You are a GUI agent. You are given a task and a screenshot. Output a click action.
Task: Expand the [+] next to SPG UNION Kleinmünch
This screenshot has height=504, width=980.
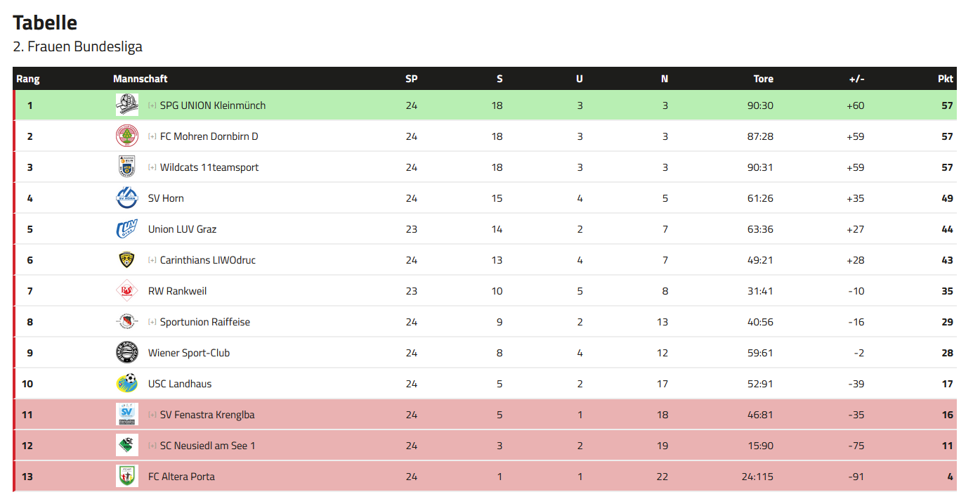pos(152,105)
